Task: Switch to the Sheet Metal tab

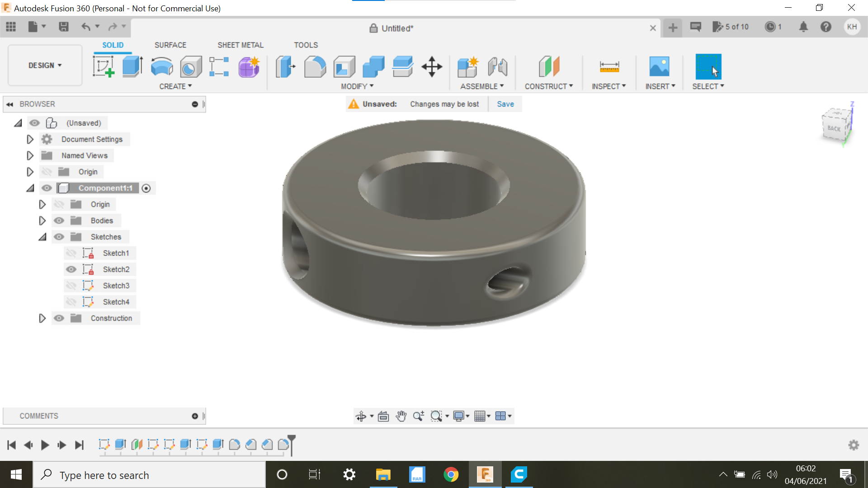Action: point(240,45)
